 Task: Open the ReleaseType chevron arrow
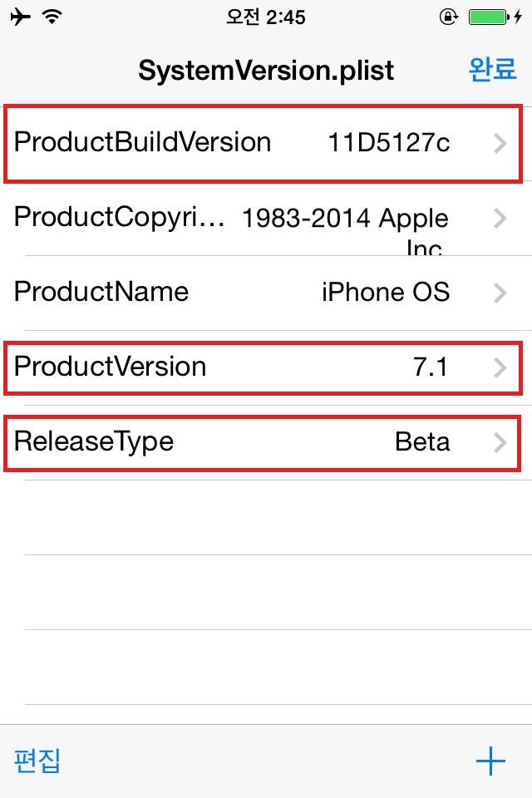500,442
